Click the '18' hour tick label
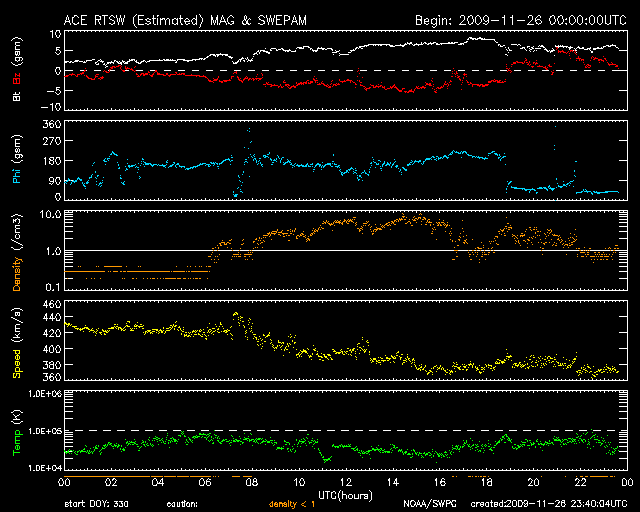640x512 pixels. [x=487, y=482]
